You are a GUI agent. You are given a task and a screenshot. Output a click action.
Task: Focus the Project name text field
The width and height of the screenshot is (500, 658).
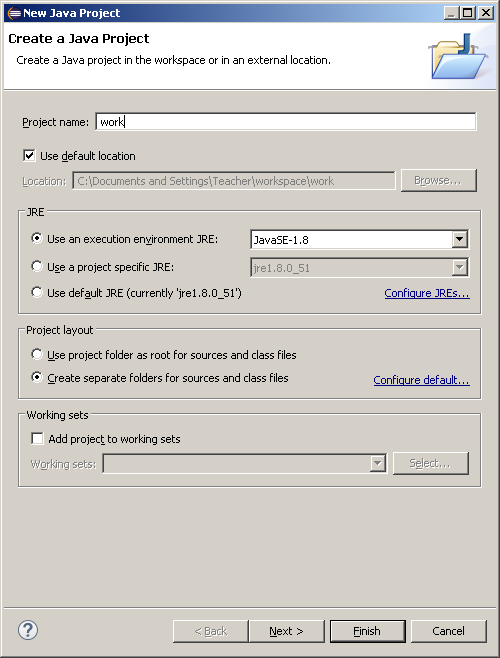point(286,122)
